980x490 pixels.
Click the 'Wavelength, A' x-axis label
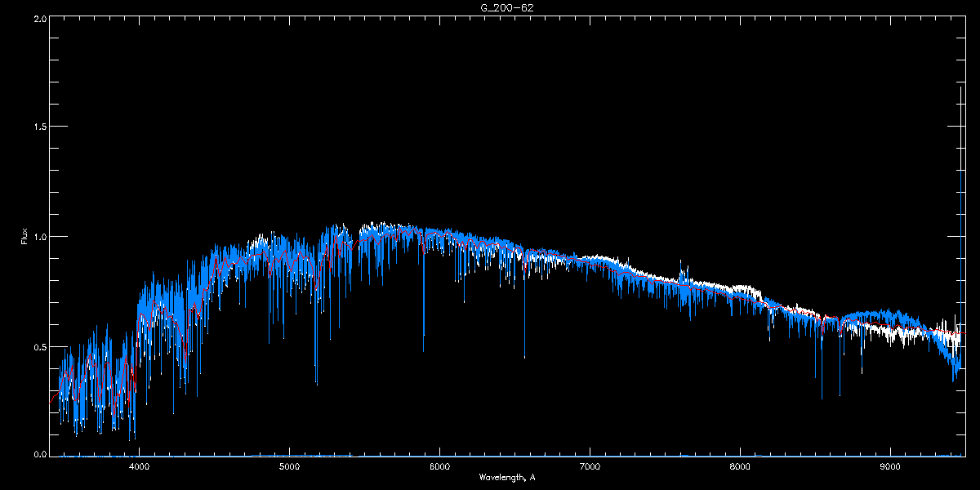(x=507, y=478)
